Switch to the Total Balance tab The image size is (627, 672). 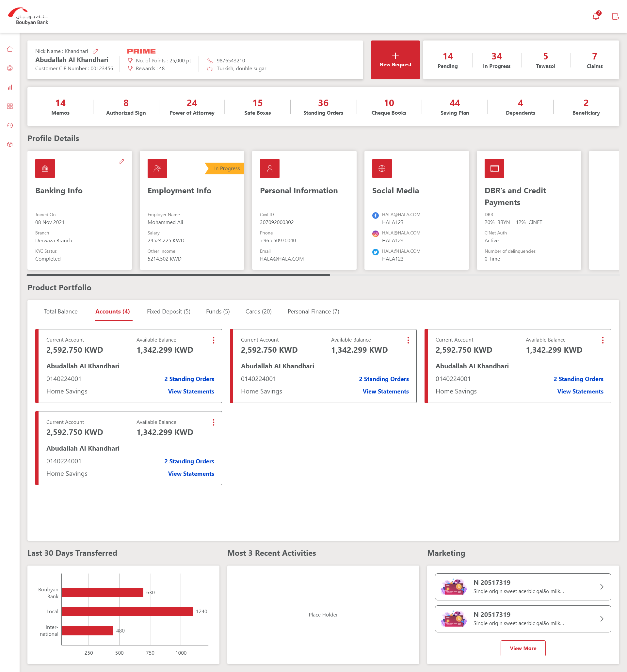coord(60,311)
